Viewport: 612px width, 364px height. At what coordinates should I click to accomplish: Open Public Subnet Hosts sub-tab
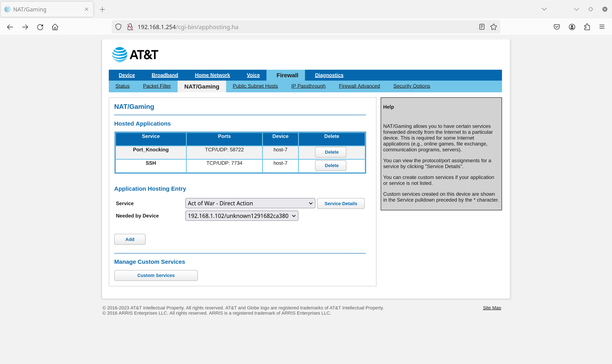tap(255, 86)
